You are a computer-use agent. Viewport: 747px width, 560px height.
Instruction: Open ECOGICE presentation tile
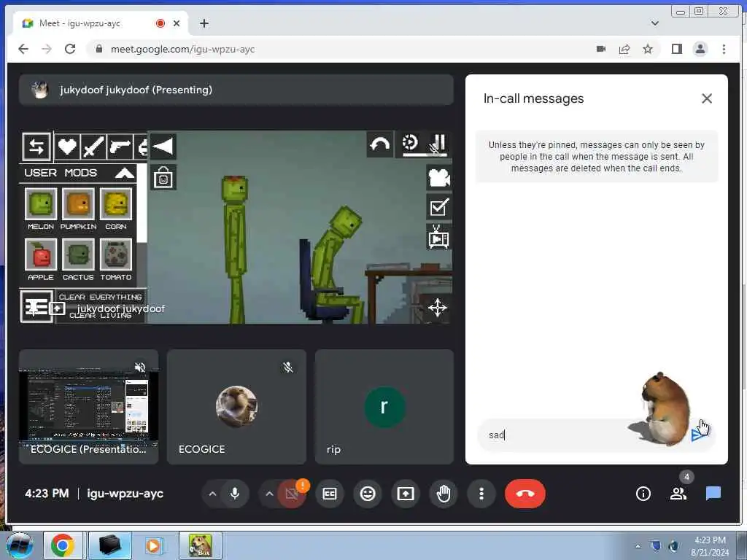(88, 407)
